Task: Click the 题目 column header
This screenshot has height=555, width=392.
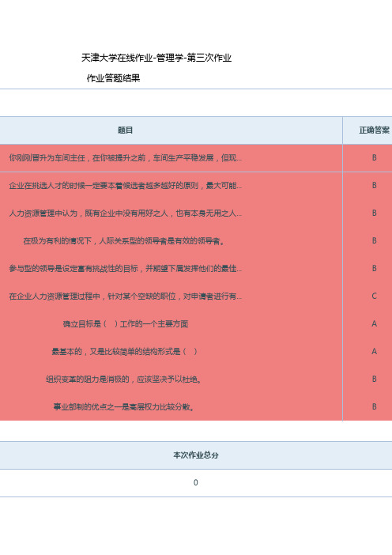Action: pos(125,130)
